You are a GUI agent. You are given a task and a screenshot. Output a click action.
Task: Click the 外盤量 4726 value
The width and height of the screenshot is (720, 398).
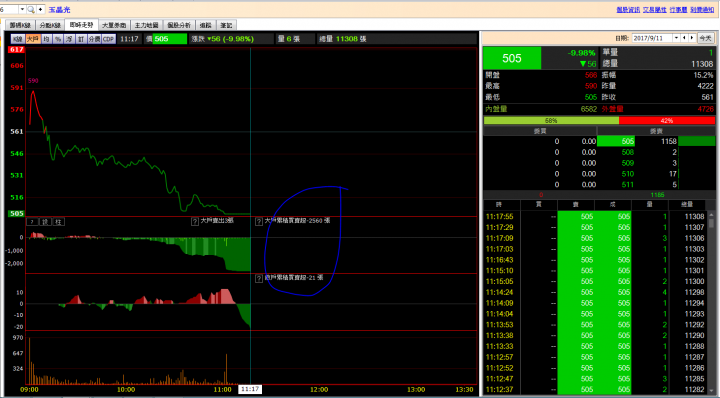[x=705, y=109]
